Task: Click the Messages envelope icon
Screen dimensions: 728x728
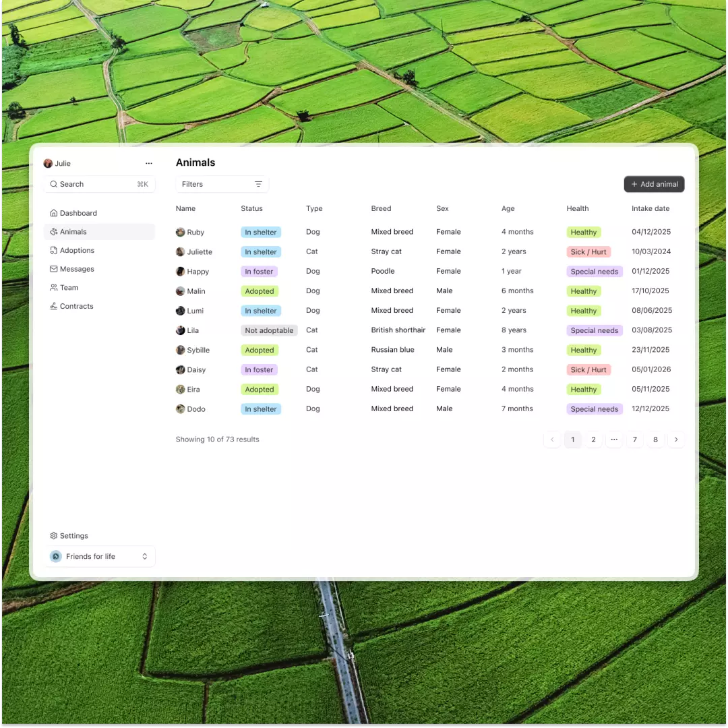Action: click(x=54, y=269)
